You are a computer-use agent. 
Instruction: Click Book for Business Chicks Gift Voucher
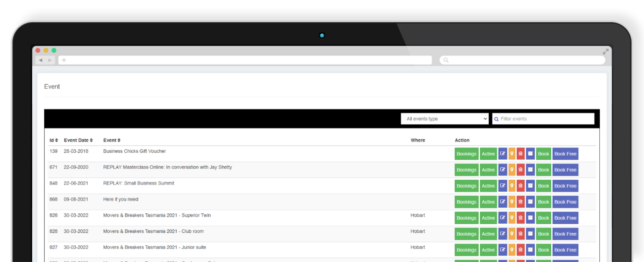[544, 154]
